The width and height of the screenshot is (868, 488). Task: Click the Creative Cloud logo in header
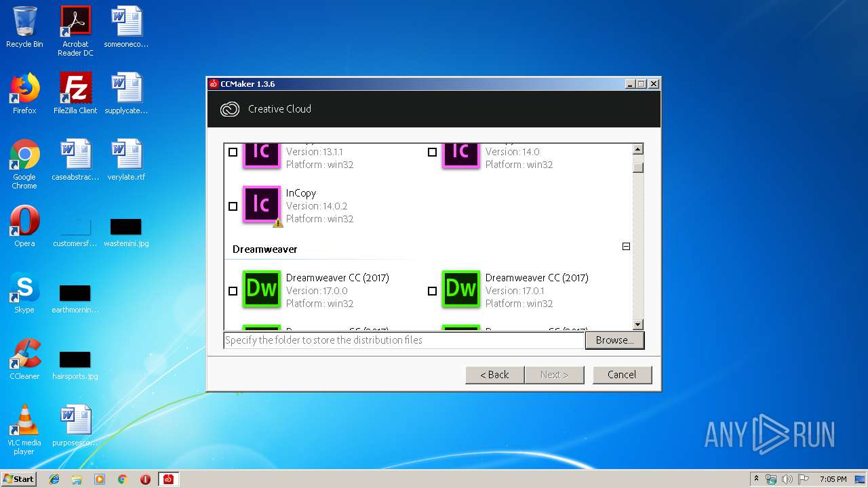(230, 109)
